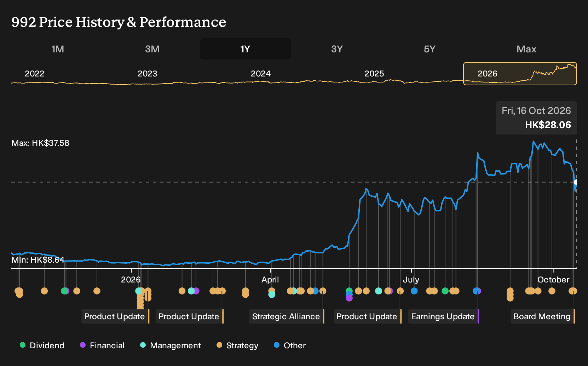Open the 3Y price range
Image resolution: width=588 pixels, height=366 pixels.
coord(337,49)
